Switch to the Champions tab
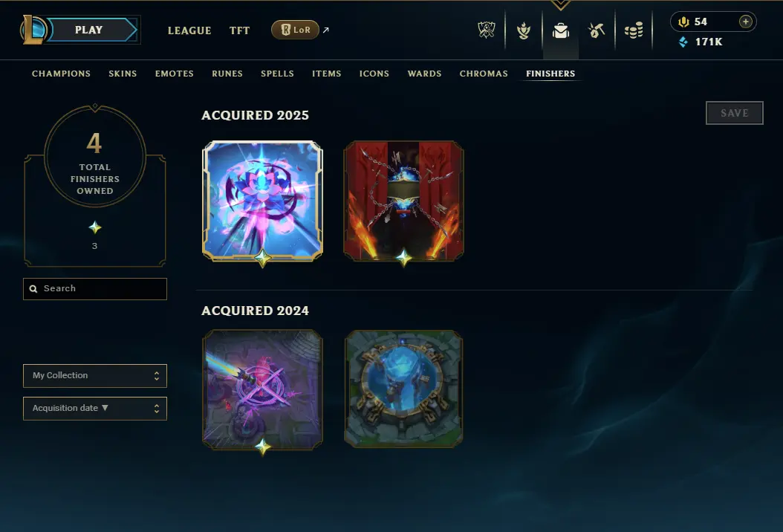The height and width of the screenshot is (532, 783). pyautogui.click(x=61, y=74)
